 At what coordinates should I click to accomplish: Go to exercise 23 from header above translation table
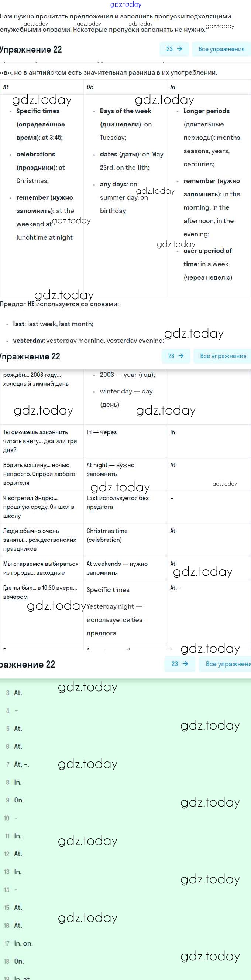click(x=176, y=356)
